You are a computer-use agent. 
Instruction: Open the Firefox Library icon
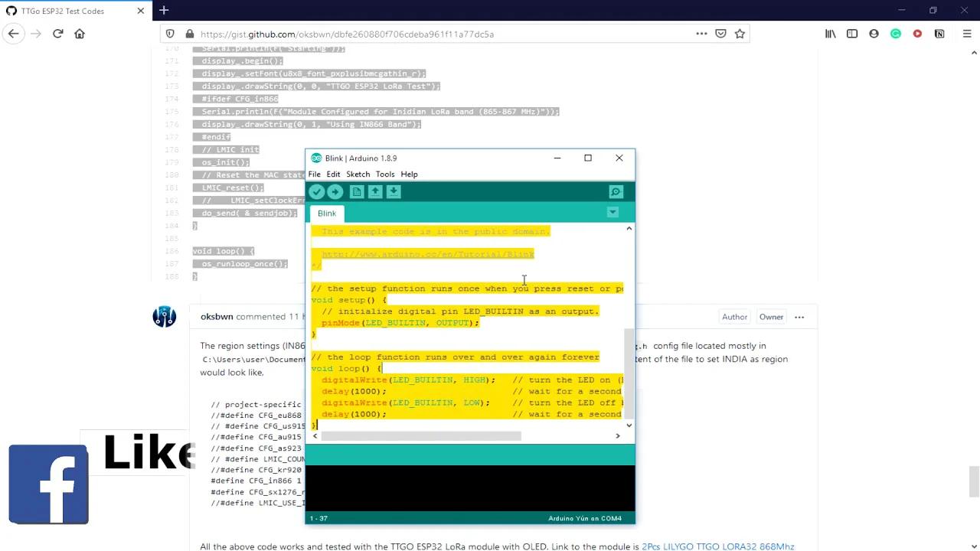point(830,34)
